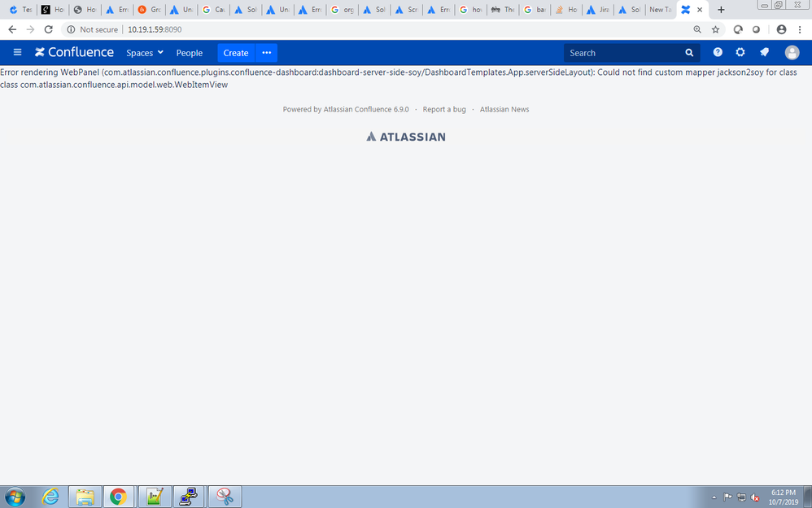Switch to Stack Overflow 'Ho' tab

[x=566, y=9]
